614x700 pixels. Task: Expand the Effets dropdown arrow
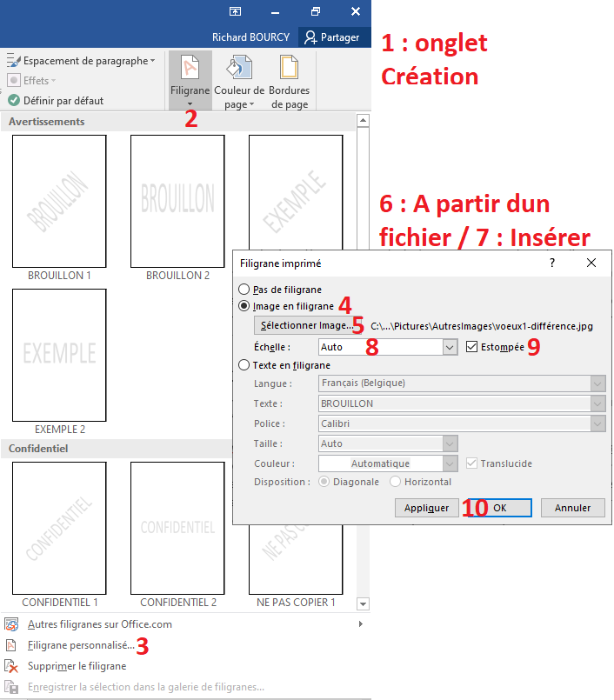click(x=54, y=81)
